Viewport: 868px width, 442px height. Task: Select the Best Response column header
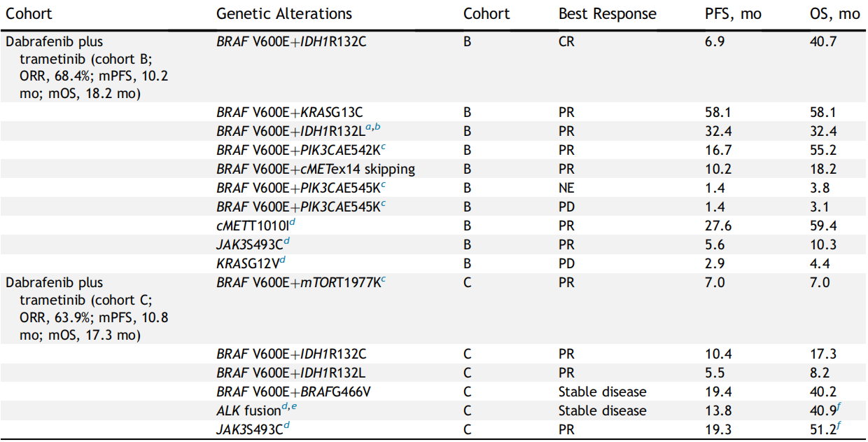(x=607, y=14)
